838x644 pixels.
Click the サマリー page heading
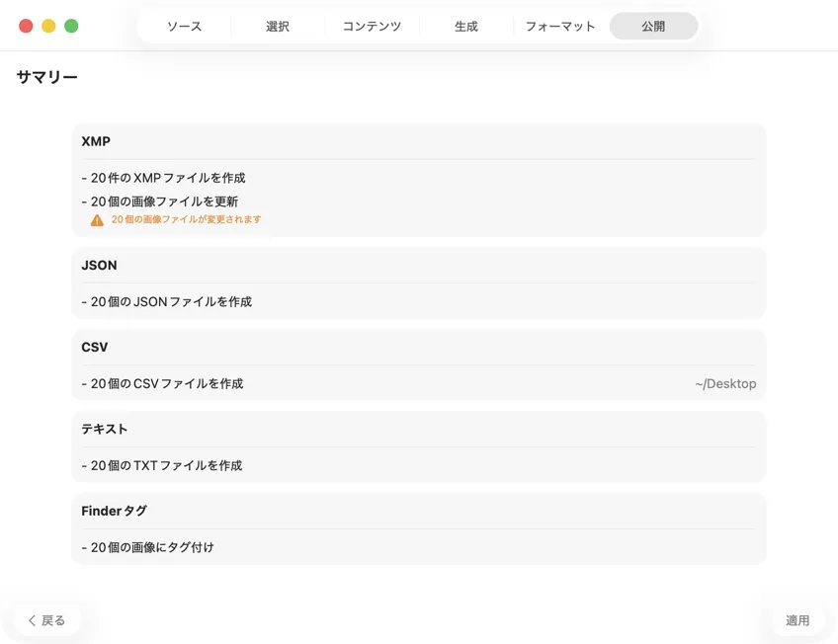[46, 77]
